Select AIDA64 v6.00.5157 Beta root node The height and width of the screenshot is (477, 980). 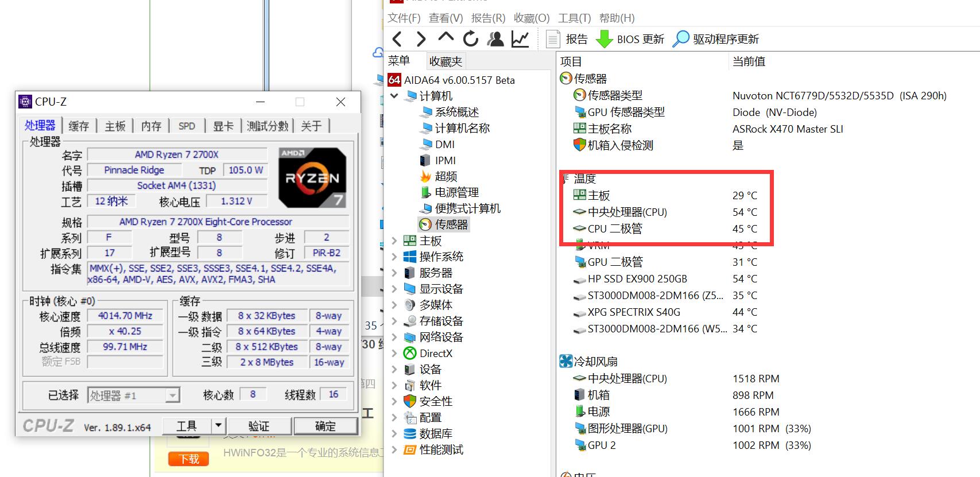click(x=452, y=80)
